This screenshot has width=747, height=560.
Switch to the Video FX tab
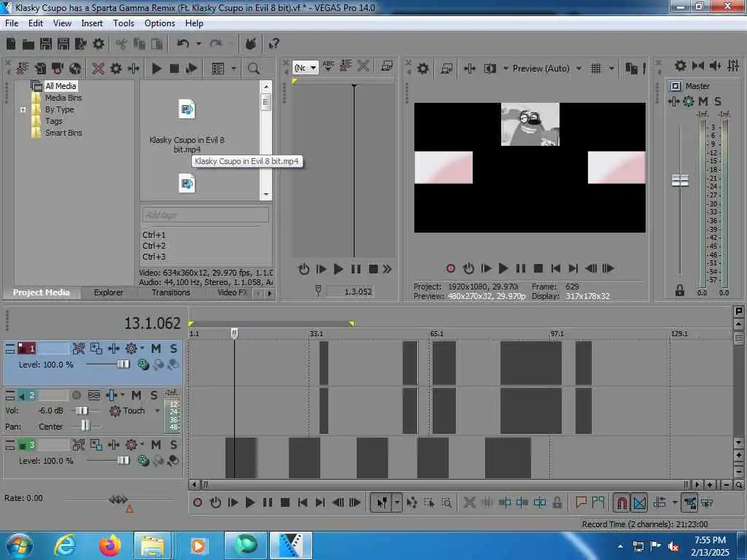click(232, 292)
